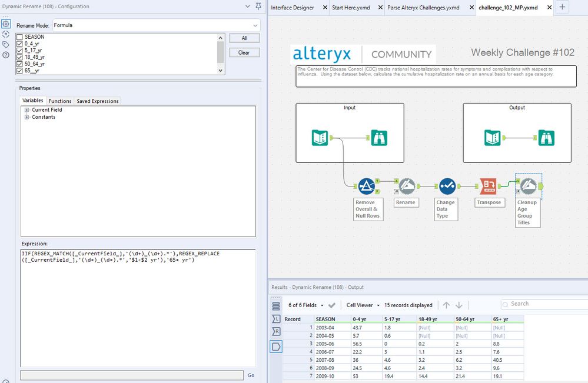Switch to the Functions tab
The image size is (588, 383).
point(60,101)
